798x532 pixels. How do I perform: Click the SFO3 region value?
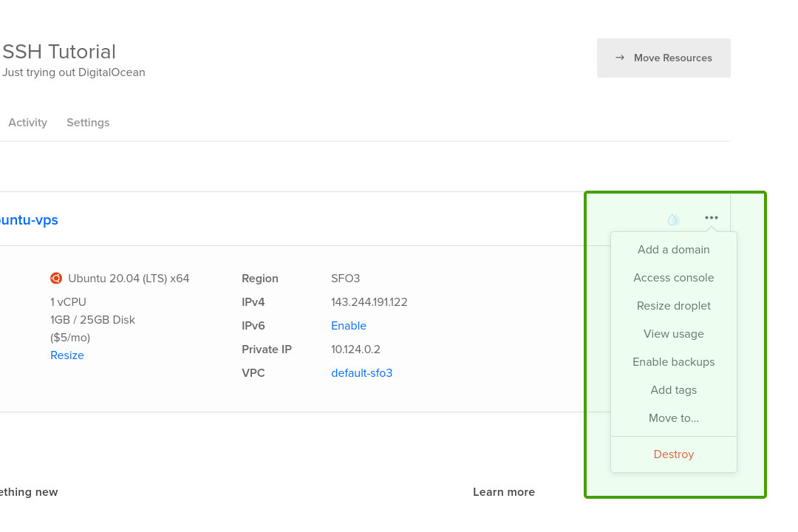[x=346, y=279]
